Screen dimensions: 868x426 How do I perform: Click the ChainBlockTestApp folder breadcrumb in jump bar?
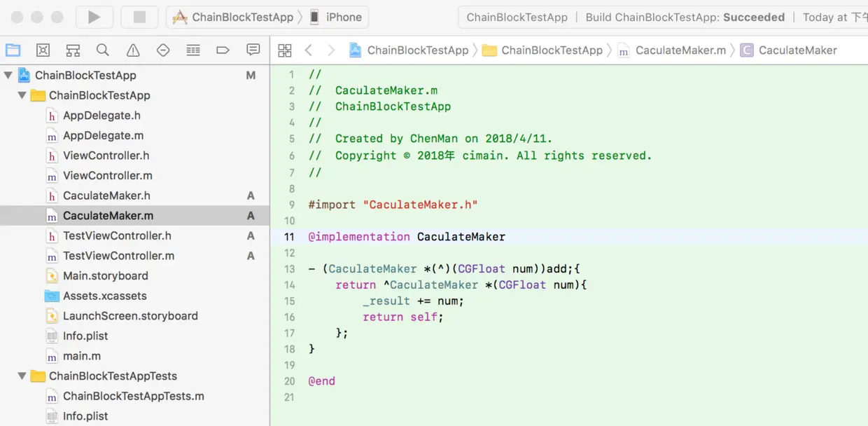tap(543, 50)
